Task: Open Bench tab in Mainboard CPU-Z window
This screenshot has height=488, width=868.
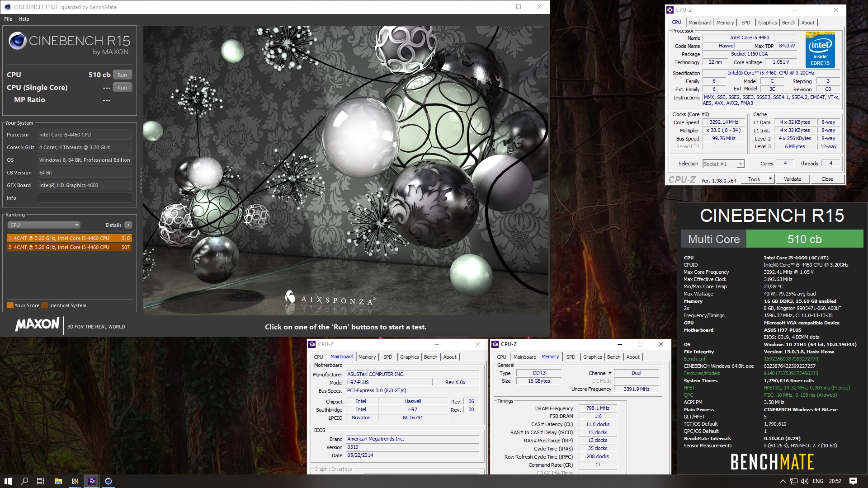Action: [x=430, y=357]
